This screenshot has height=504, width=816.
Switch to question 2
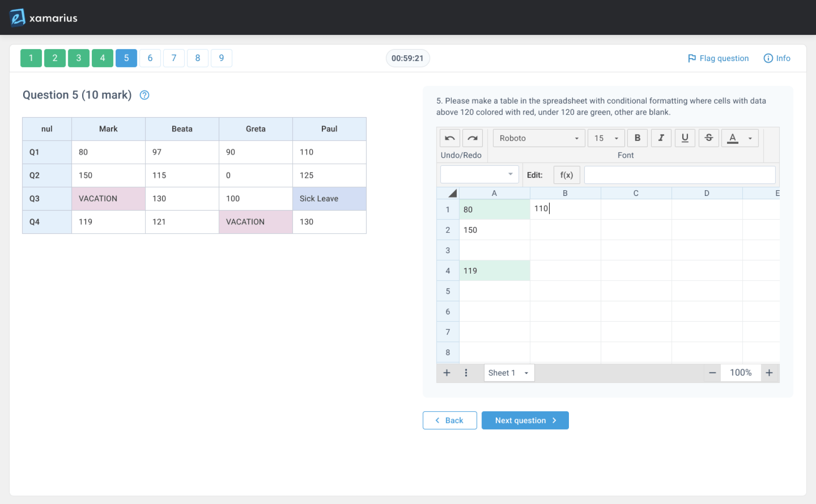[54, 58]
